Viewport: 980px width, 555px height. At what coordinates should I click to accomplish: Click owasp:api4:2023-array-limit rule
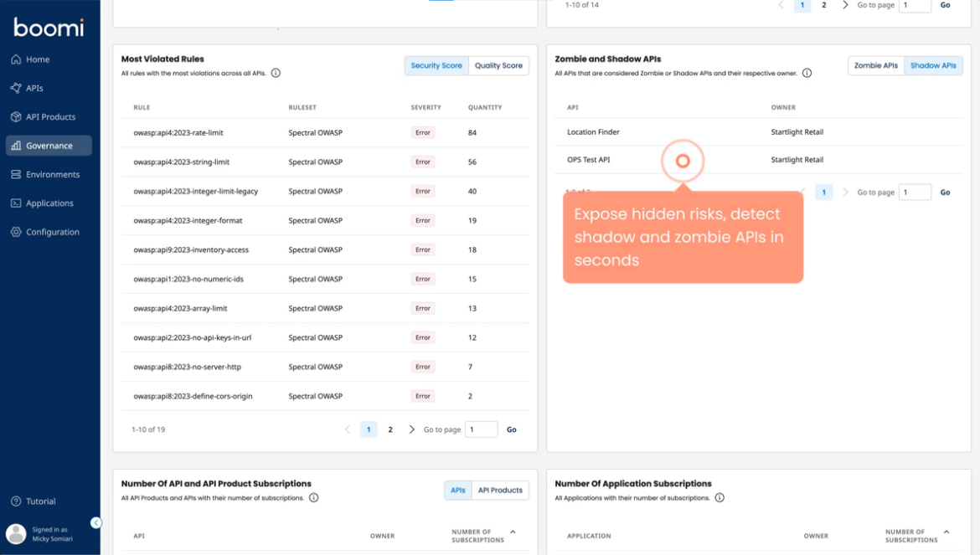[x=180, y=308]
